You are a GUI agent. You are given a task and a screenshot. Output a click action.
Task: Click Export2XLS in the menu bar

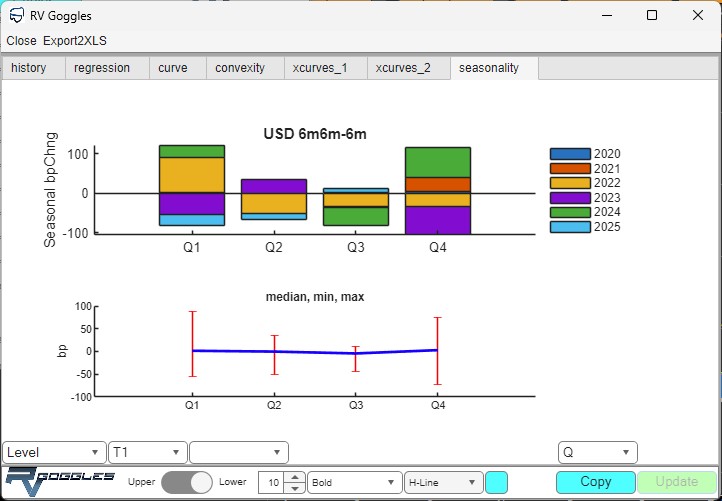pos(75,41)
